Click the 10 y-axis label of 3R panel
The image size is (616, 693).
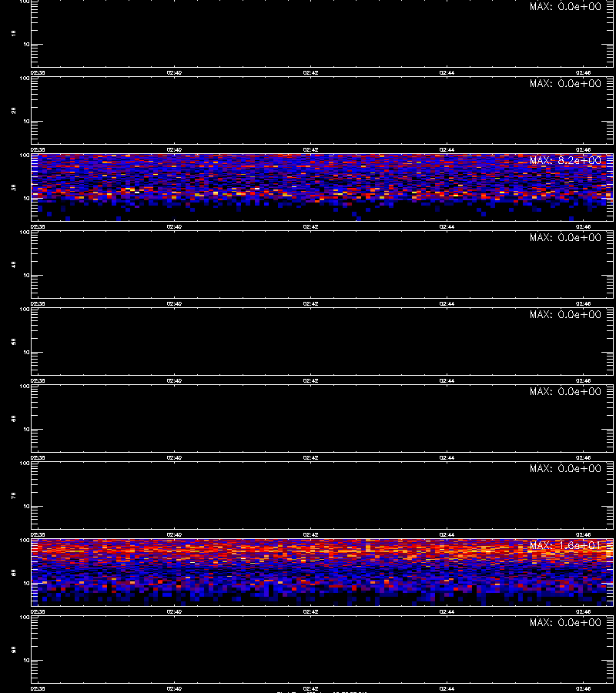(x=26, y=198)
